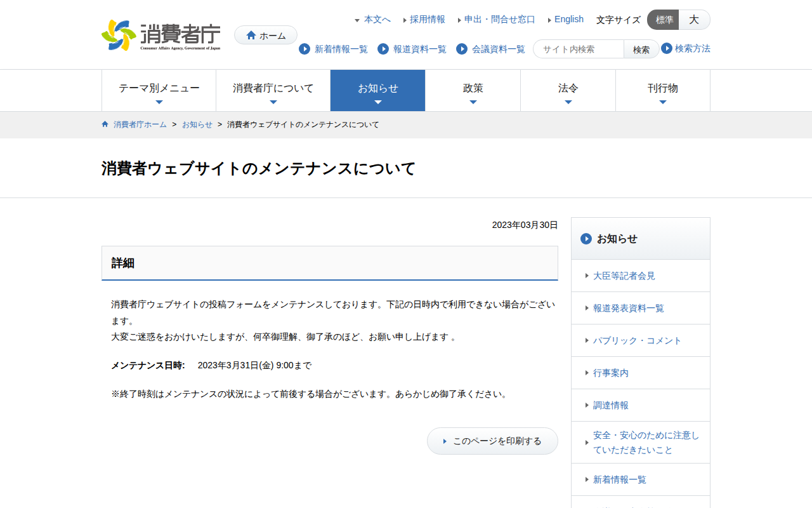Image resolution: width=812 pixels, height=508 pixels.
Task: Open the 政策 navigation tab
Action: 473,90
